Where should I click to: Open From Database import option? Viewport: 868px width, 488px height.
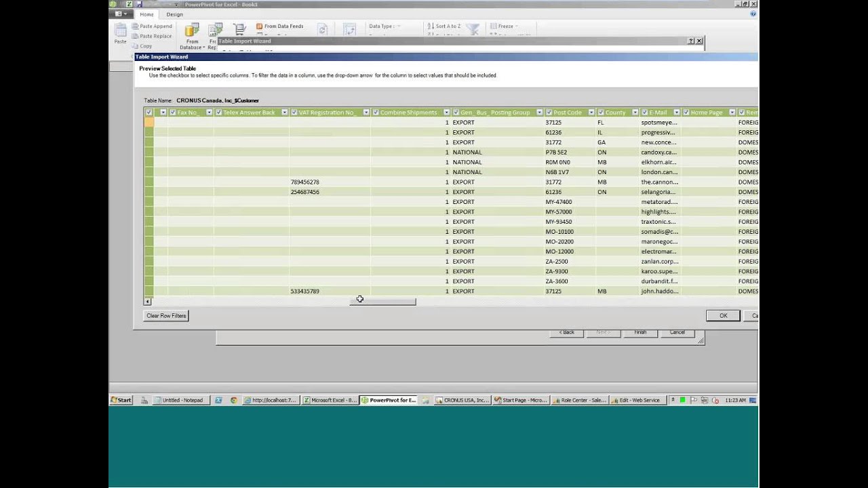pyautogui.click(x=193, y=37)
